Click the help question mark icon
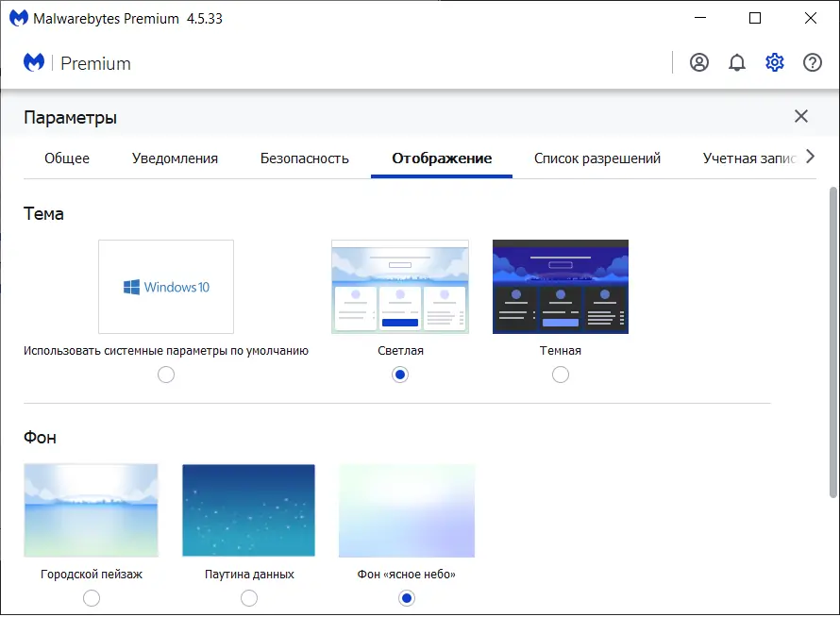The image size is (840, 617). 813,62
